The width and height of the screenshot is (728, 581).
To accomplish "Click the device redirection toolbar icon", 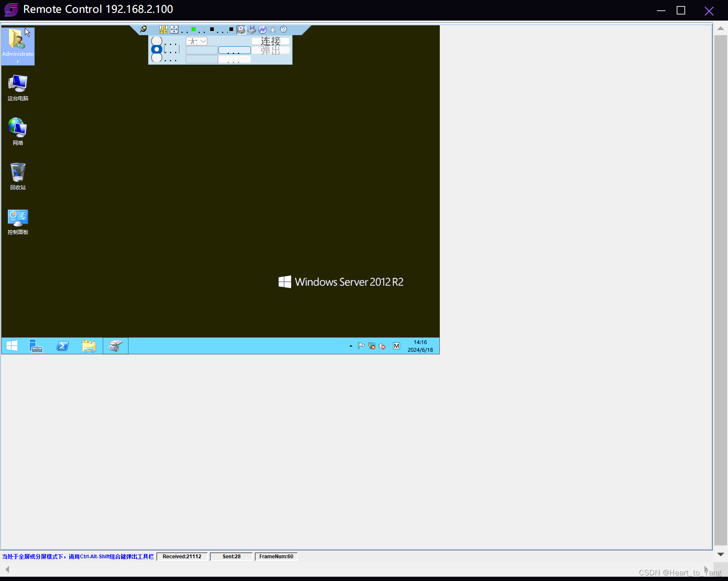I will 251,30.
